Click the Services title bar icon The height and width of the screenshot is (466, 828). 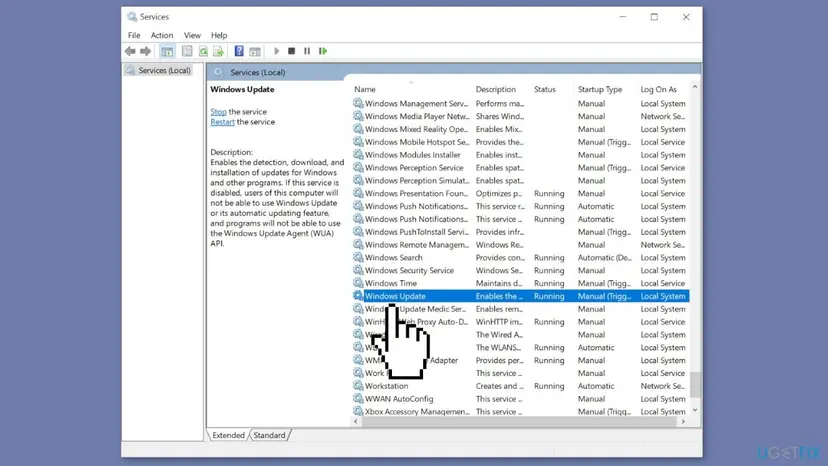(132, 17)
